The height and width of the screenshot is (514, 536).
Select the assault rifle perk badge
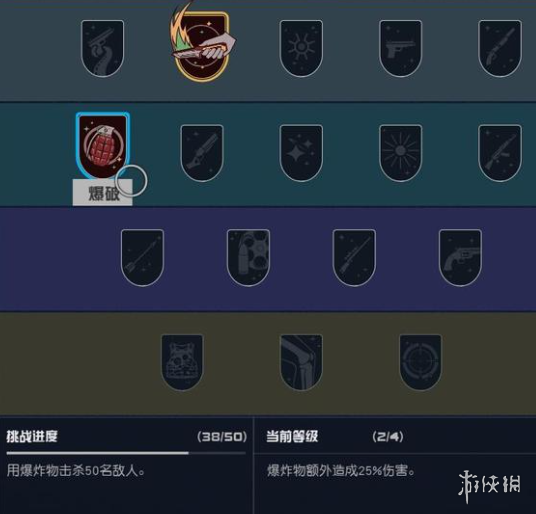pos(500,153)
